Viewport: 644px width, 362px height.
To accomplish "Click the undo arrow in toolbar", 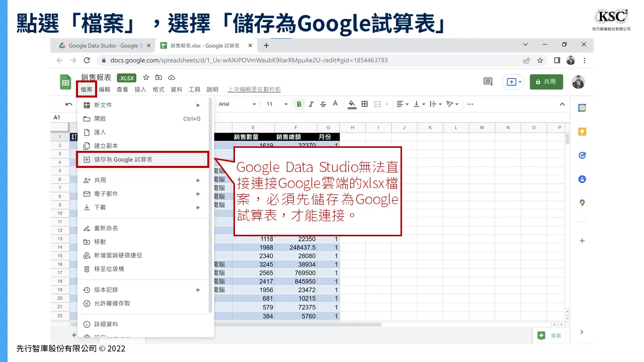I will (x=69, y=104).
